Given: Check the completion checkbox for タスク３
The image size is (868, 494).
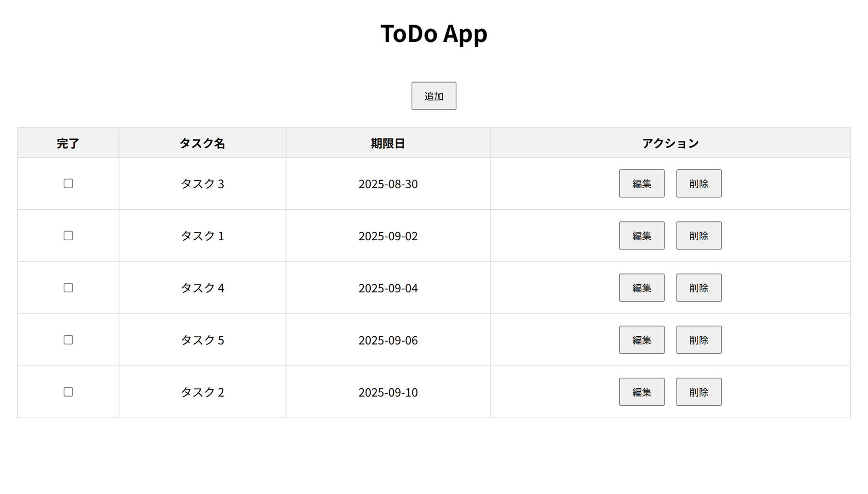Looking at the screenshot, I should (68, 183).
